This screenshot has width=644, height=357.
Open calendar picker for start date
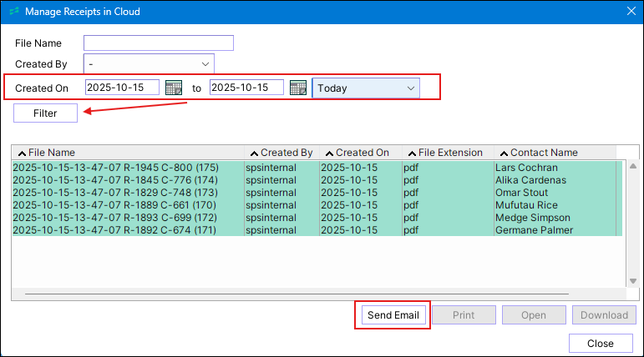(174, 88)
